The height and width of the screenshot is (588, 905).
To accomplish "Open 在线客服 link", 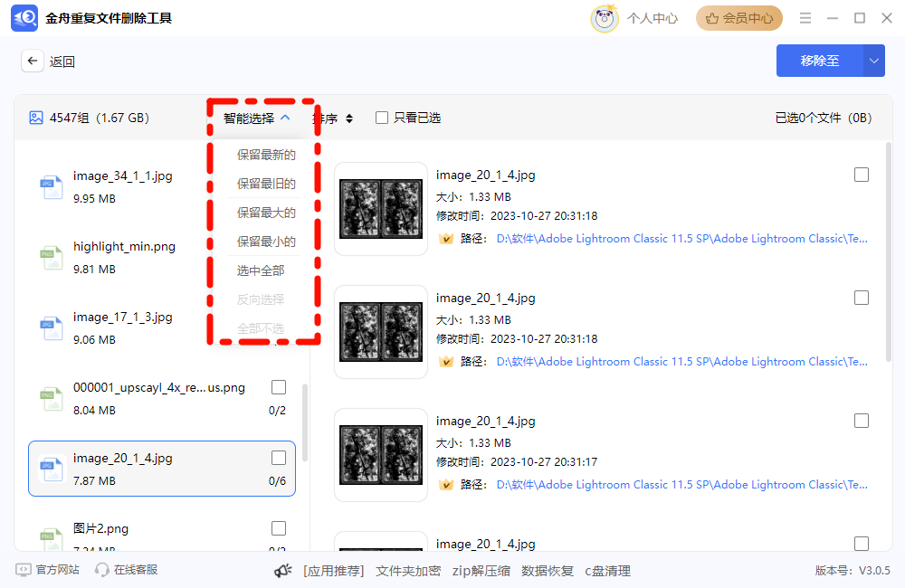I will tap(136, 570).
